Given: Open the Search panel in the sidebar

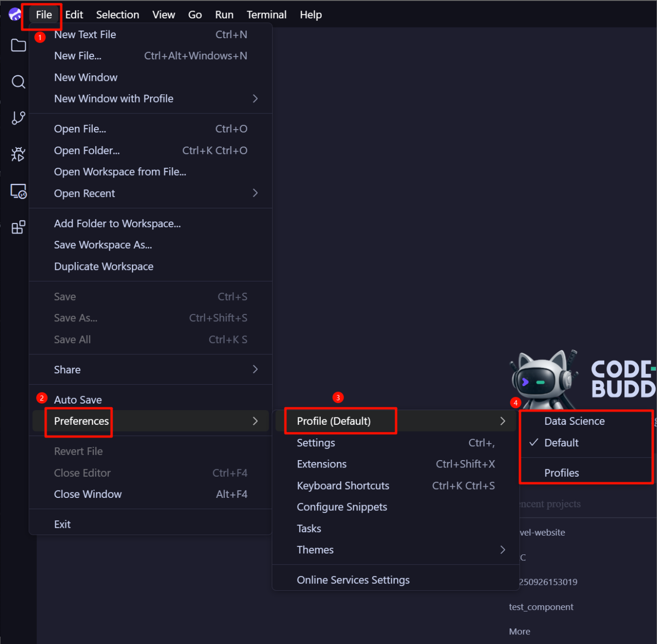Looking at the screenshot, I should click(x=18, y=82).
